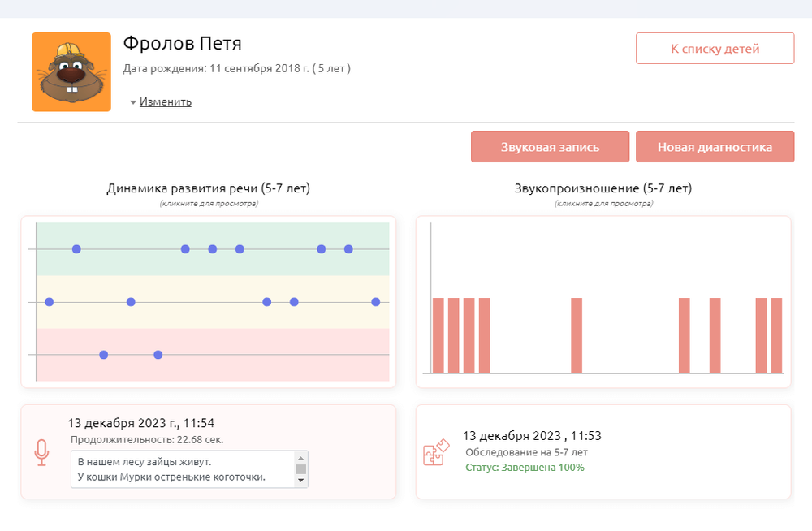Click the beaver avatar picture

(71, 72)
